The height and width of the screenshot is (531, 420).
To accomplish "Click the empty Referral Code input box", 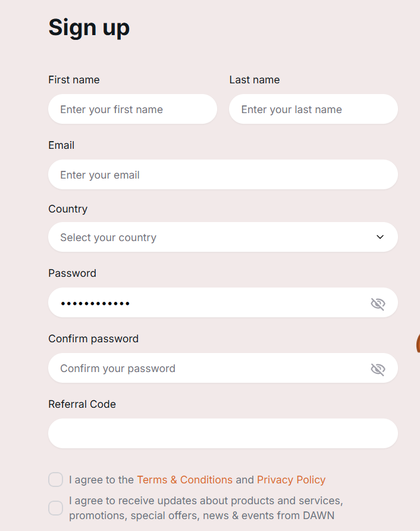I will pos(223,433).
